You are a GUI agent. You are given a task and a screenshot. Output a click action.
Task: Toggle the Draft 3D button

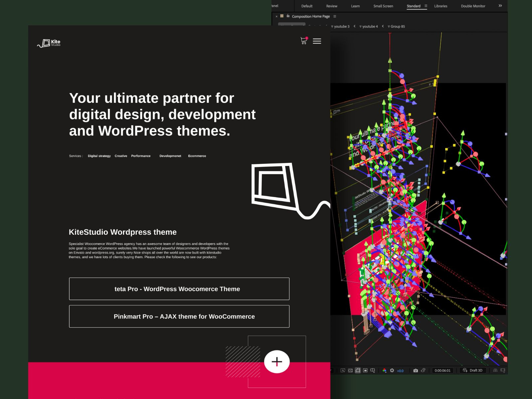(472, 370)
